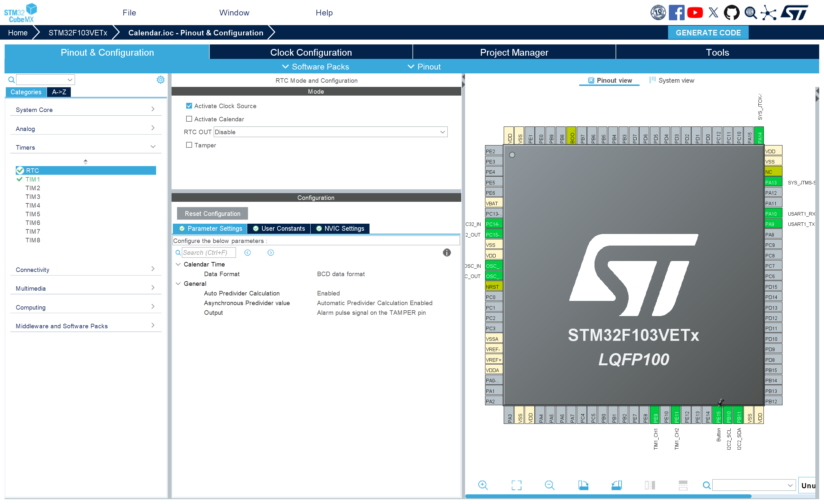Collapse the Calendar Time parameter group

click(x=178, y=264)
